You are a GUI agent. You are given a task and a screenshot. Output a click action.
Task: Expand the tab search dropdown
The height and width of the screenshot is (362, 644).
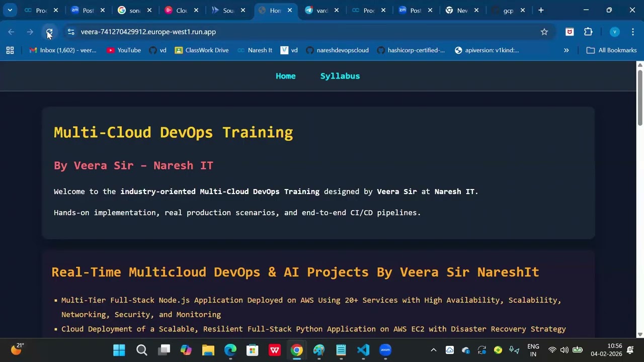[x=10, y=10]
